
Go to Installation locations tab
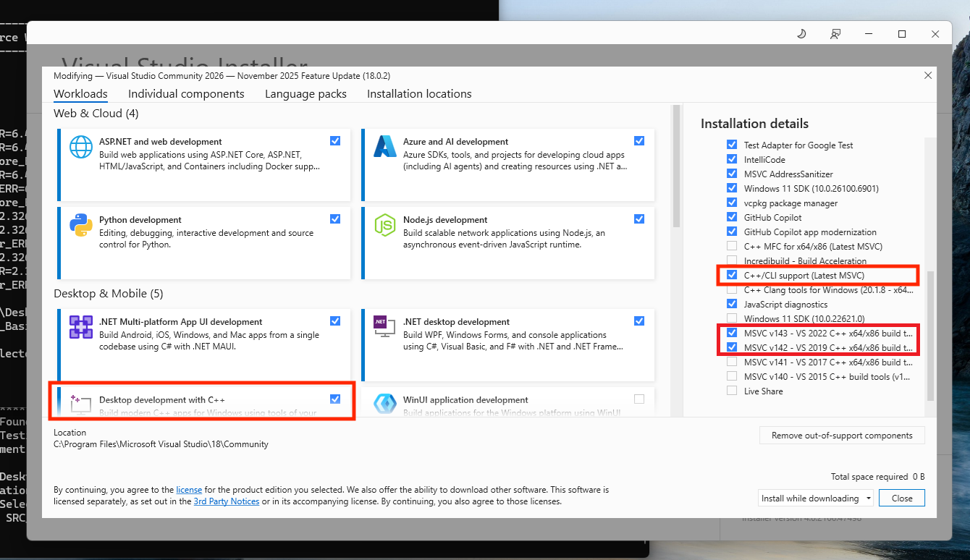pyautogui.click(x=419, y=94)
